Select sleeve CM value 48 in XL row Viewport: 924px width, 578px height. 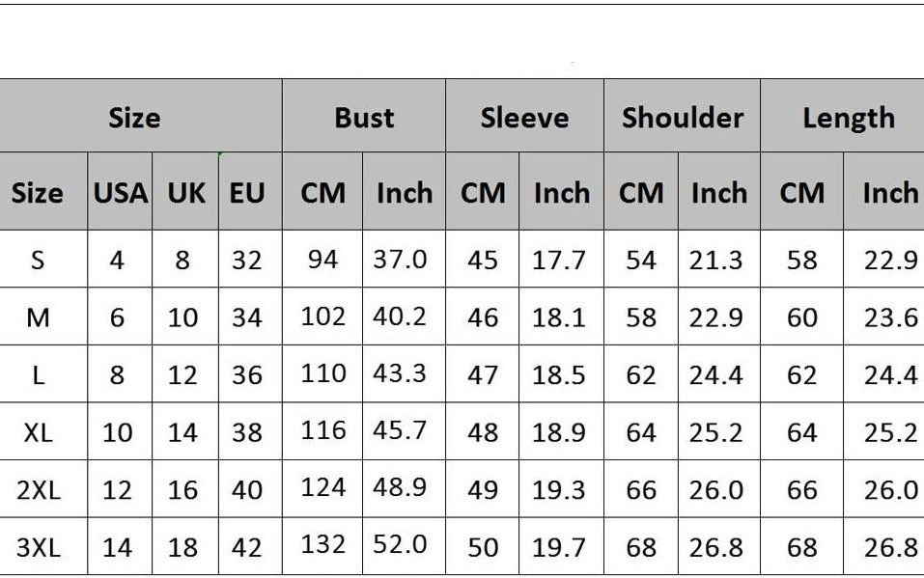pyautogui.click(x=483, y=431)
